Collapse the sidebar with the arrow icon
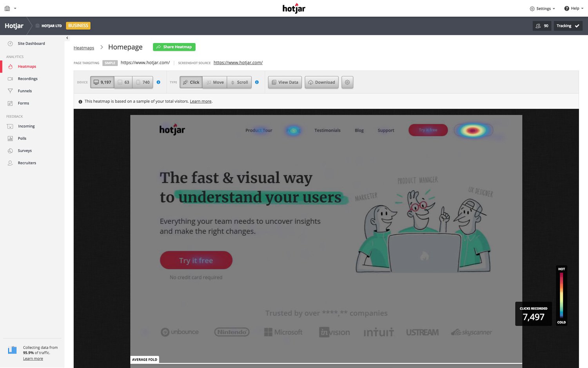This screenshot has width=588, height=368. click(x=67, y=38)
